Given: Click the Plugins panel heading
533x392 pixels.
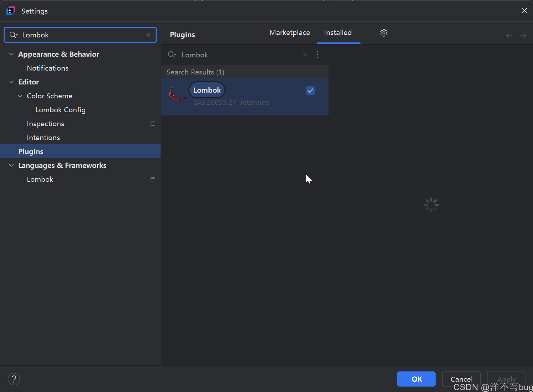Looking at the screenshot, I should 182,35.
